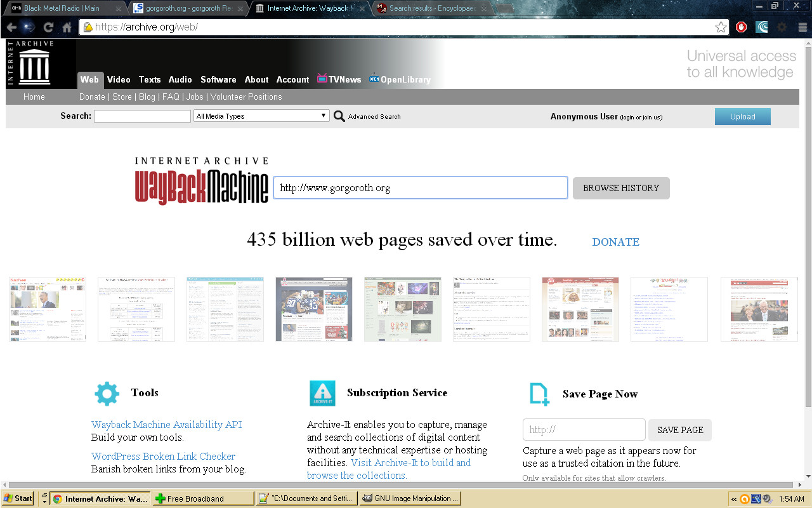Open a new browser tab

tap(504, 9)
